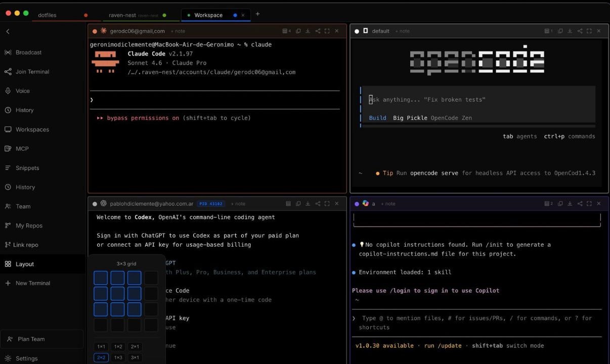Select the 2×2 layout preset

101,357
